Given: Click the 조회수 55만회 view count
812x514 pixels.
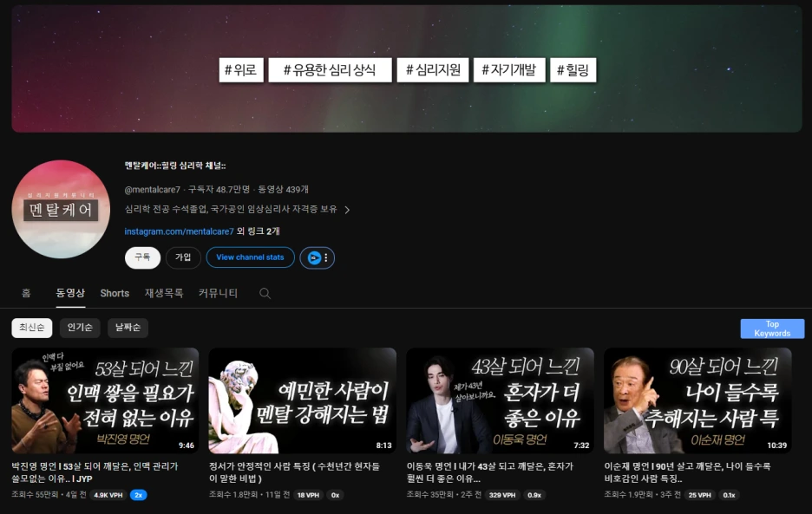Looking at the screenshot, I should 35,495.
